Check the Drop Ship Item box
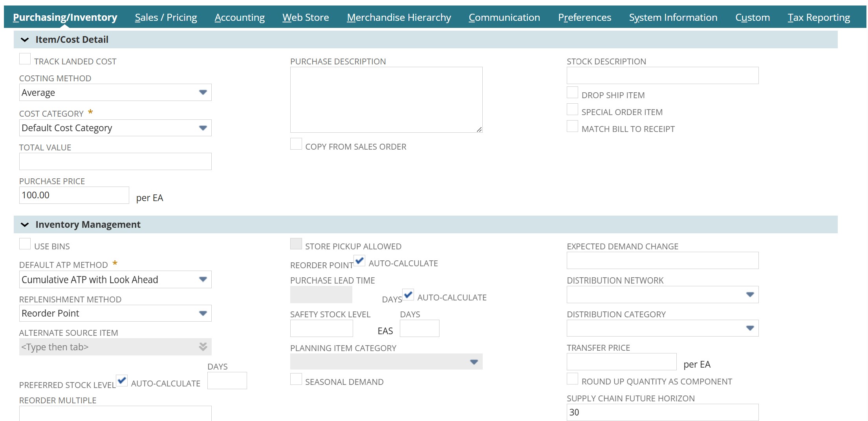Image resolution: width=868 pixels, height=421 pixels. 572,93
